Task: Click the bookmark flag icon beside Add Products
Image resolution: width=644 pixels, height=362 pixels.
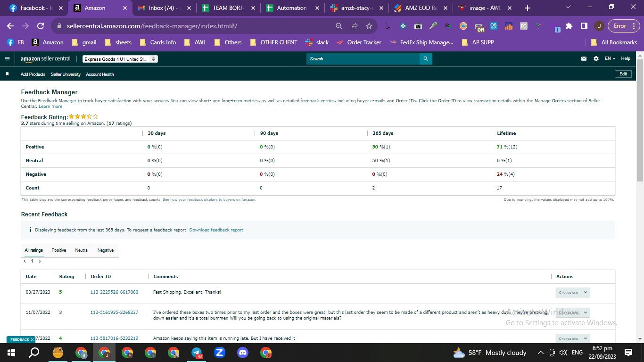Action: pos(7,74)
